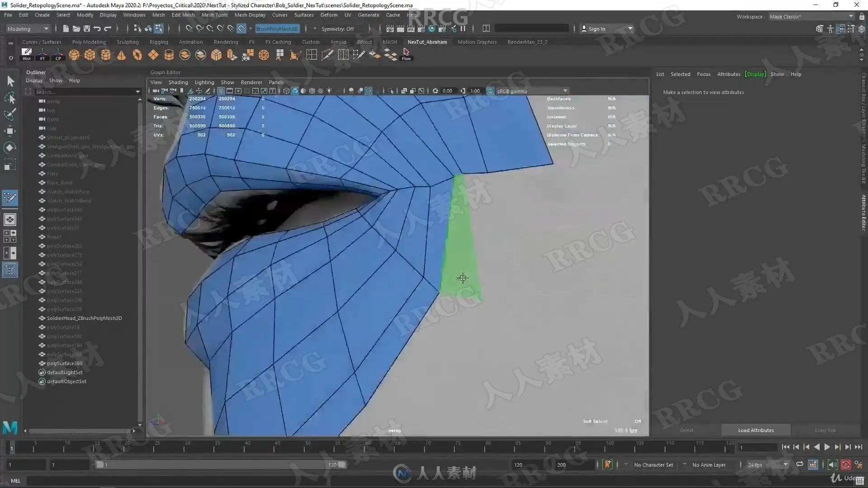Click the Hist delete history shelf button

click(27, 54)
